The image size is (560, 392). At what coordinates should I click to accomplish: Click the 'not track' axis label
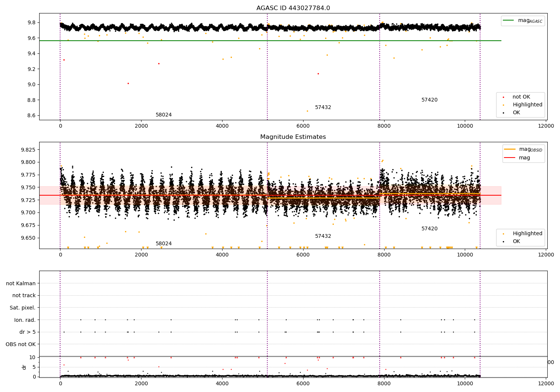[x=24, y=295]
